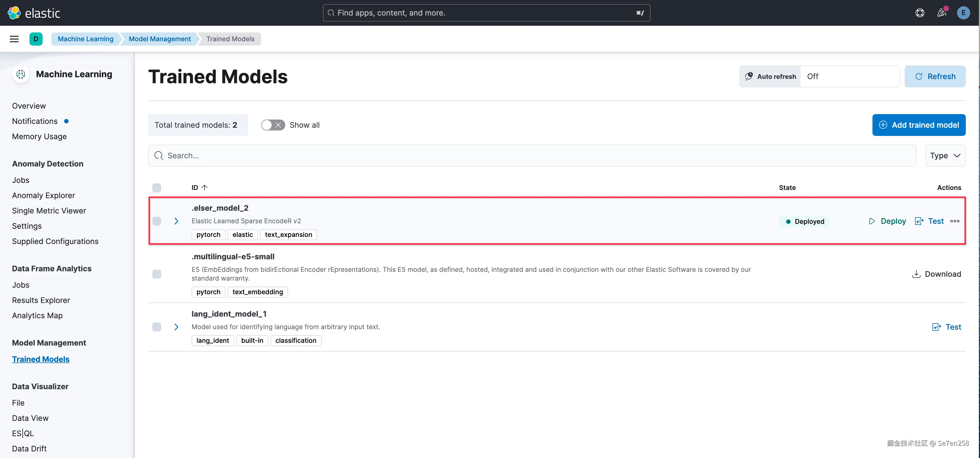This screenshot has height=458, width=980.
Task: Toggle the Show all switch
Action: pos(273,125)
